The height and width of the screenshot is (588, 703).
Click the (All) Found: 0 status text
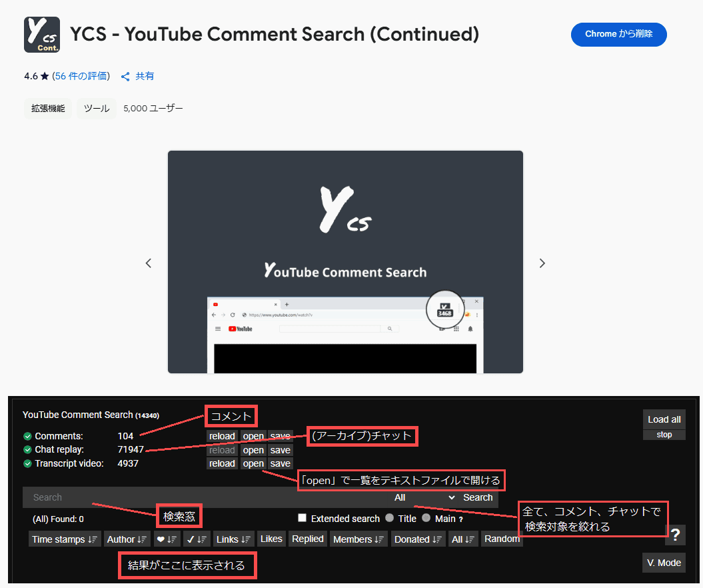[x=58, y=519]
